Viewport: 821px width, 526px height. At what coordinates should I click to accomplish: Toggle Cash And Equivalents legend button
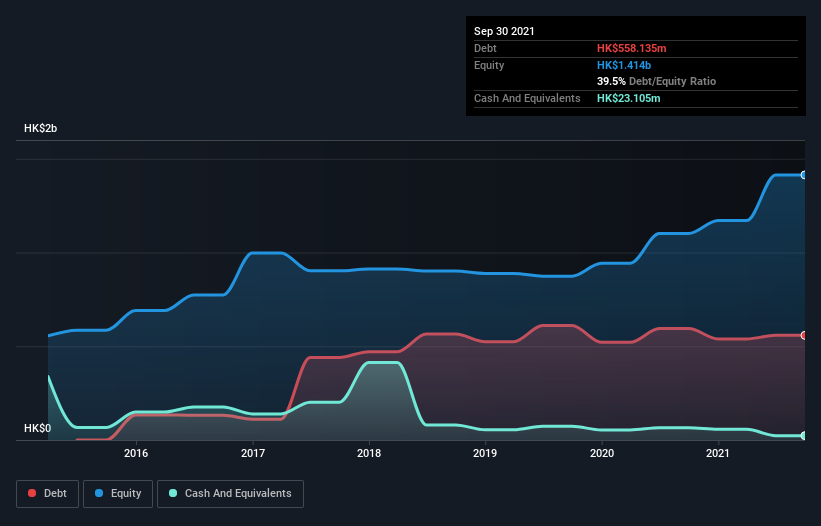[x=230, y=494]
